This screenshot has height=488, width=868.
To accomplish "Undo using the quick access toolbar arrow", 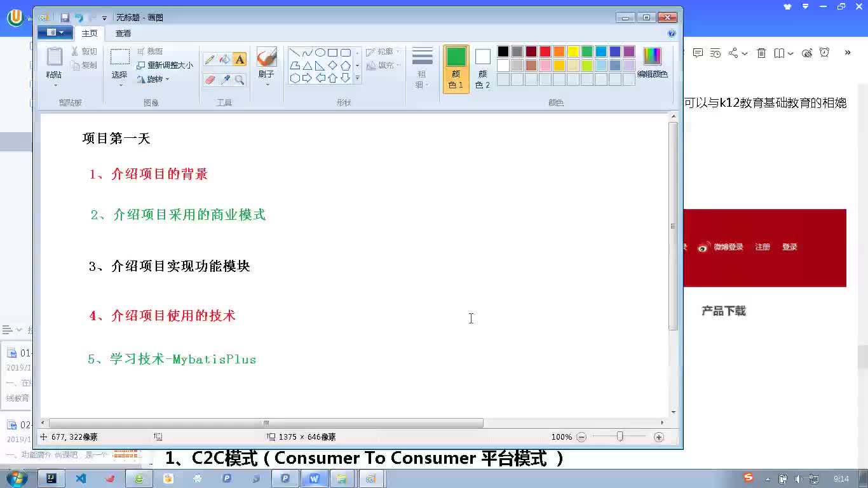I will pyautogui.click(x=79, y=18).
